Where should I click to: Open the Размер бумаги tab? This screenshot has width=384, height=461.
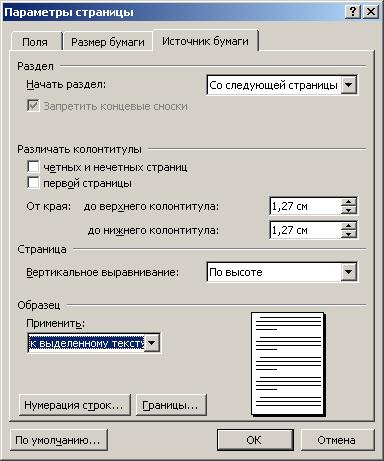tap(108, 42)
